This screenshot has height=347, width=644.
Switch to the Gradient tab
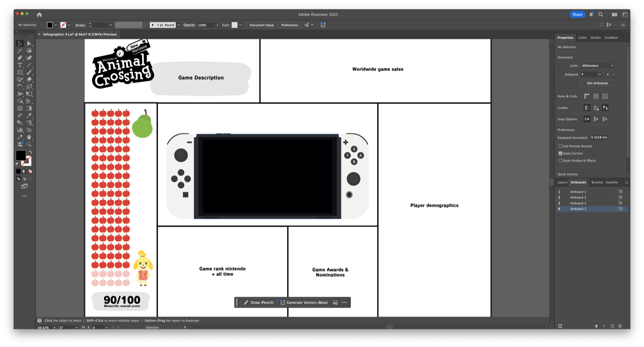[x=611, y=38]
